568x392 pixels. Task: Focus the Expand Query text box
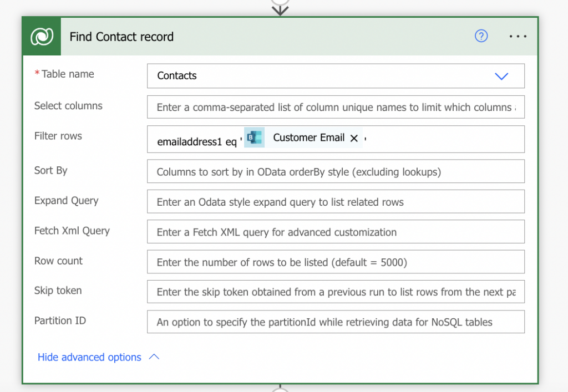click(x=336, y=202)
